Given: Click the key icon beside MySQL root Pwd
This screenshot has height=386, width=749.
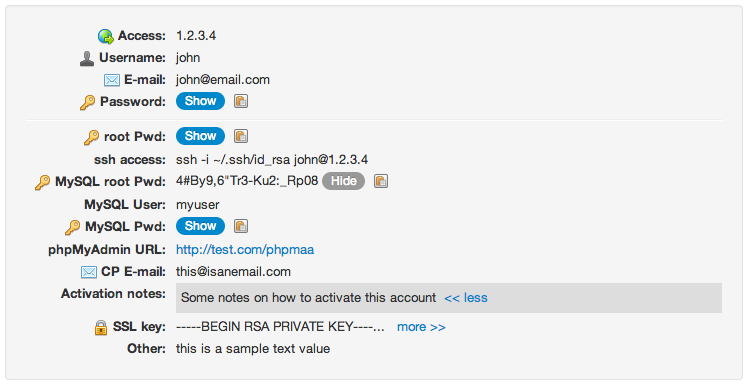Looking at the screenshot, I should 43,182.
